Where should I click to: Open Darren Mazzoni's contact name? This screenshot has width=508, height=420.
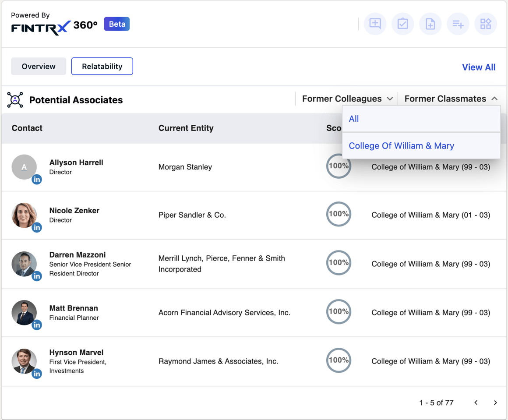coord(78,255)
